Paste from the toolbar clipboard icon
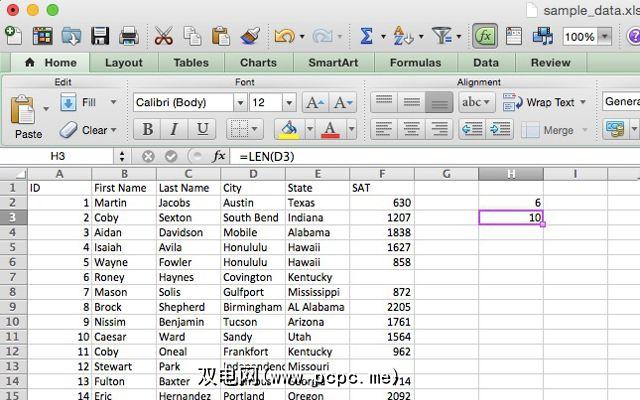The image size is (640, 400). 221,36
